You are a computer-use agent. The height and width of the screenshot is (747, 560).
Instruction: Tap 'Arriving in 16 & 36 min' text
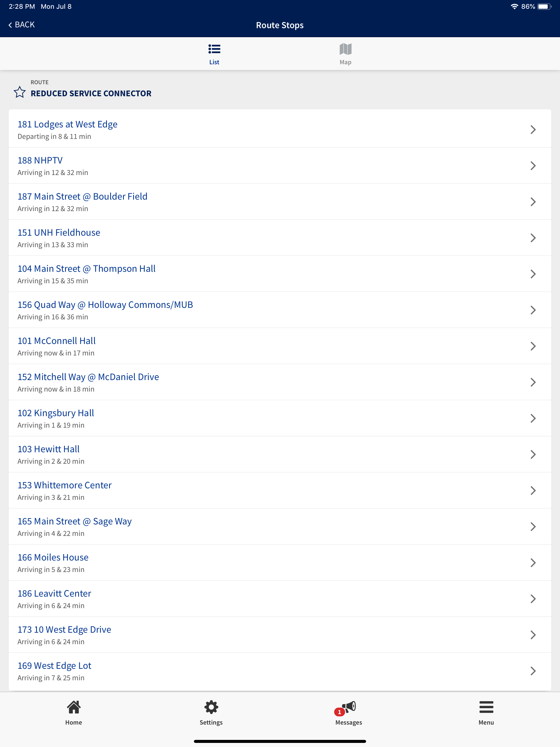point(53,317)
